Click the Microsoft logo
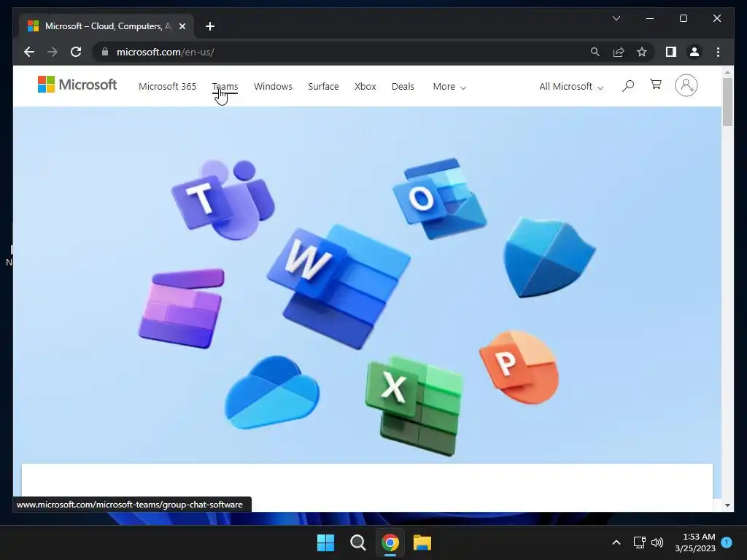 [77, 85]
